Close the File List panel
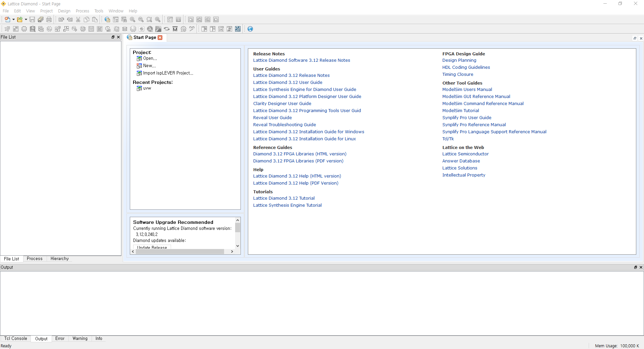This screenshot has width=644, height=349. (x=118, y=37)
